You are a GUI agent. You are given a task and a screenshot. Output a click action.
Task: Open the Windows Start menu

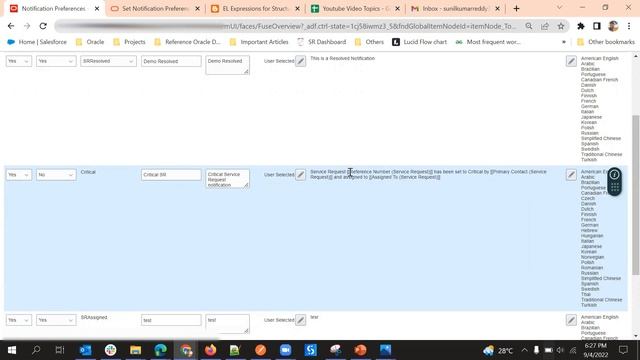click(x=12, y=350)
